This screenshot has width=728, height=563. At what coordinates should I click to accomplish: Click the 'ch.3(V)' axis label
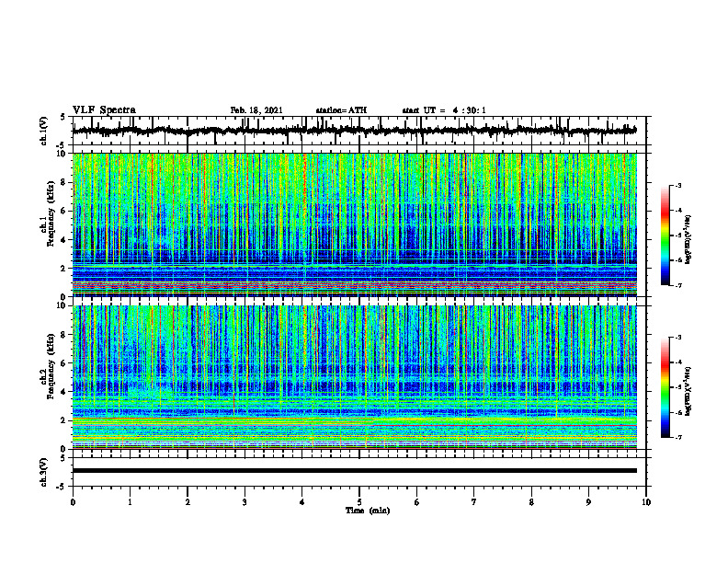pos(43,472)
